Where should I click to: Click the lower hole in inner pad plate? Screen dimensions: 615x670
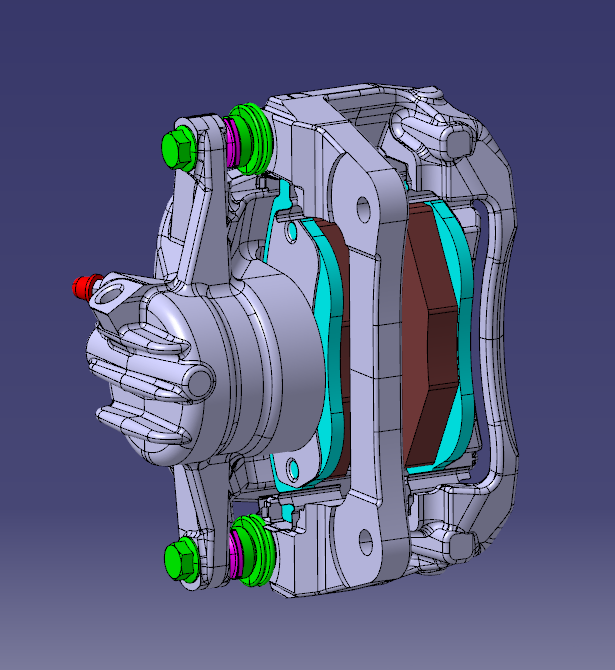click(294, 469)
